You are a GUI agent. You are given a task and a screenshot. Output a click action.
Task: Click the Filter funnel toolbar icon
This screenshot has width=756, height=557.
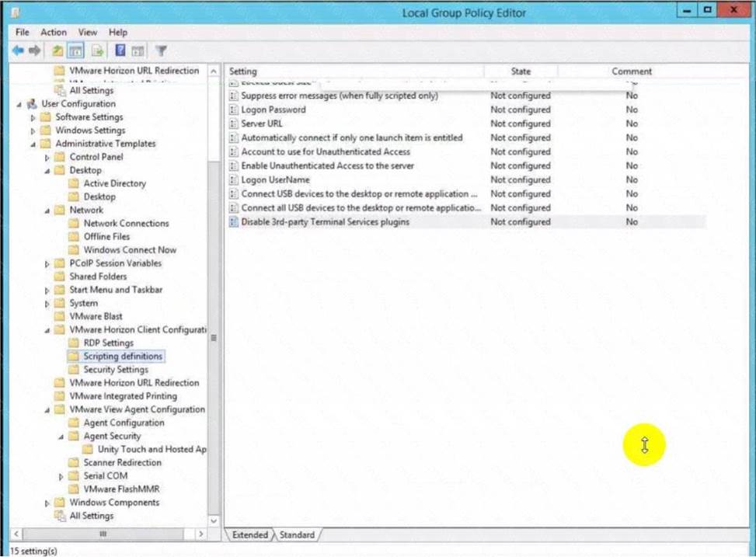(161, 50)
